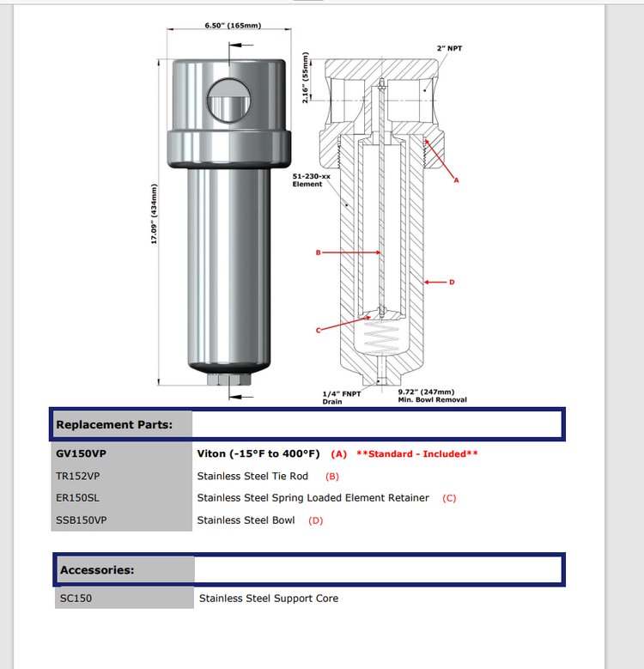Click the Replacement Parts section header
Screen dimensions: 644x669
point(114,424)
